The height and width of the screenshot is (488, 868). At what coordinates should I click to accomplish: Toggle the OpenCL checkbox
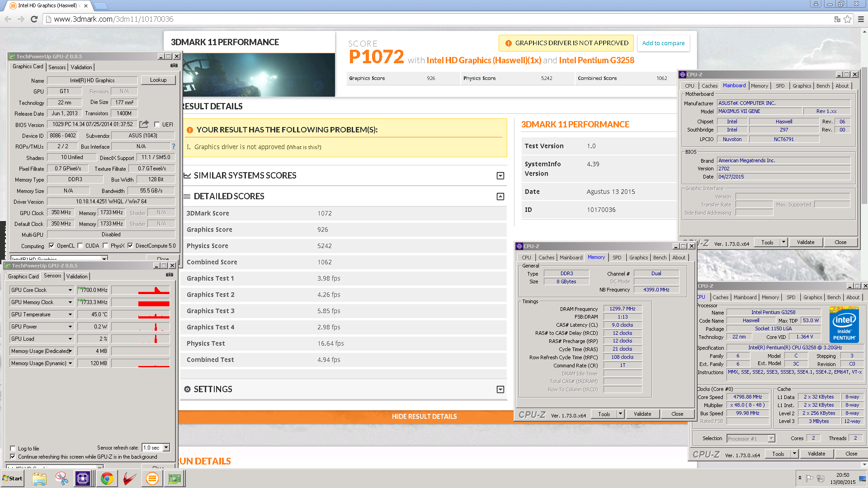coord(52,246)
